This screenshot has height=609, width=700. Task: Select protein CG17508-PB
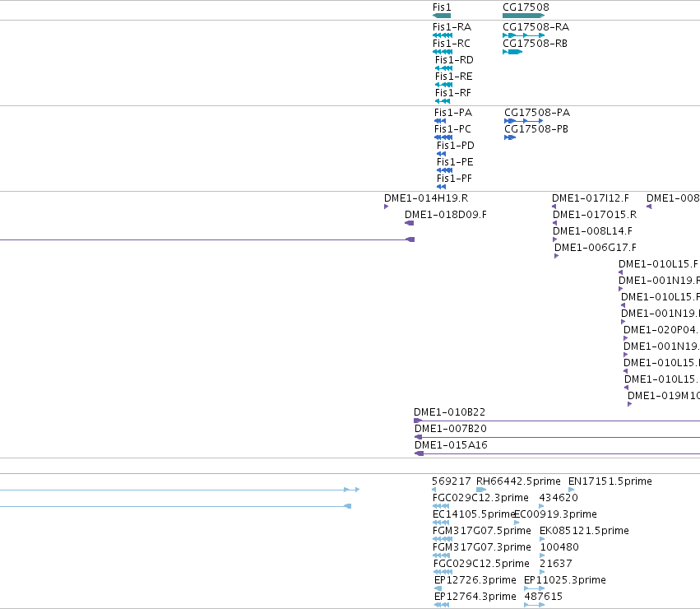click(536, 129)
